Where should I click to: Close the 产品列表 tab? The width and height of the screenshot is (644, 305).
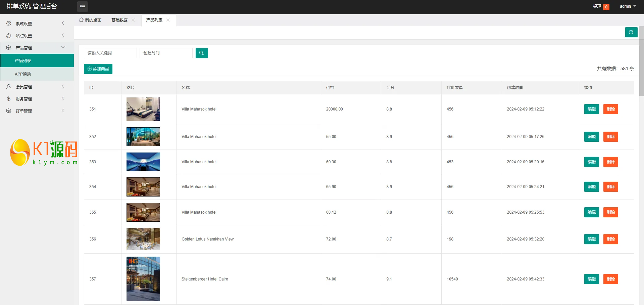(168, 20)
